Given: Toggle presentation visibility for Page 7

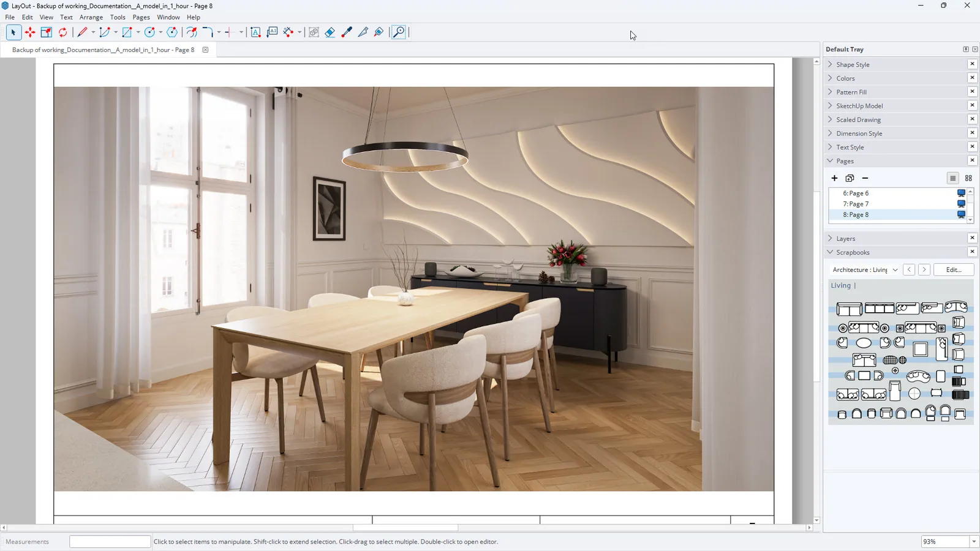Looking at the screenshot, I should tap(961, 204).
